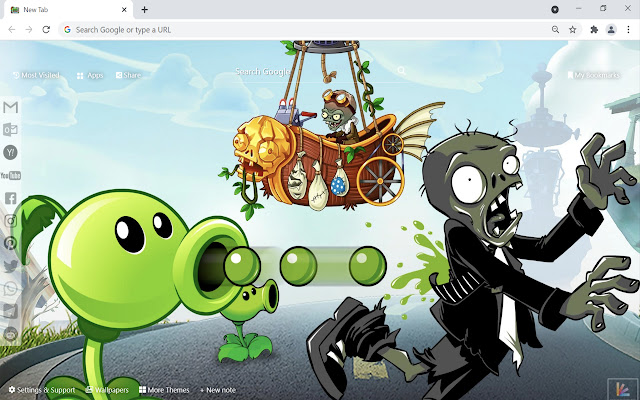Bookmark this tab with star icon
640x400 pixels.
tap(573, 29)
